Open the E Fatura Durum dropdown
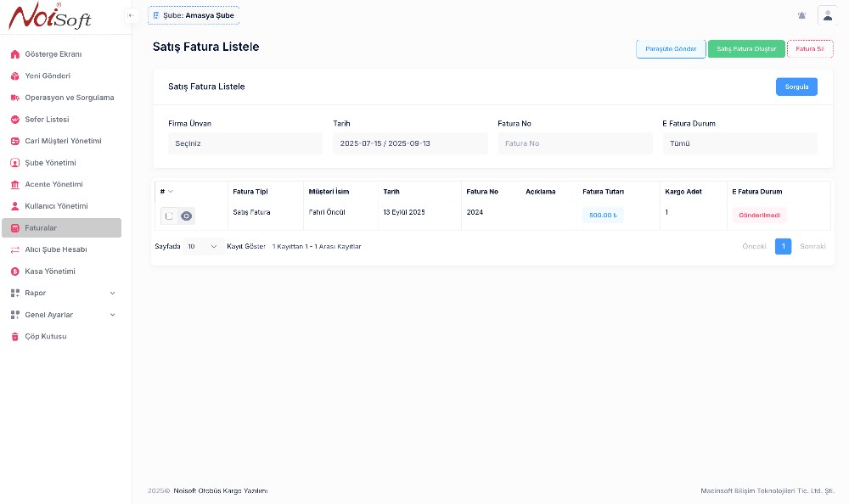 coord(739,143)
